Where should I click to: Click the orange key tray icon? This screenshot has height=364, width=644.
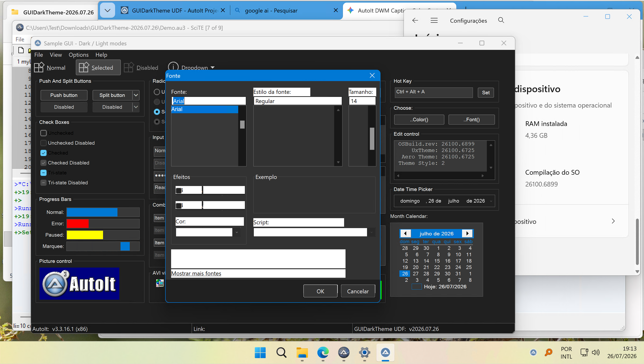548,352
